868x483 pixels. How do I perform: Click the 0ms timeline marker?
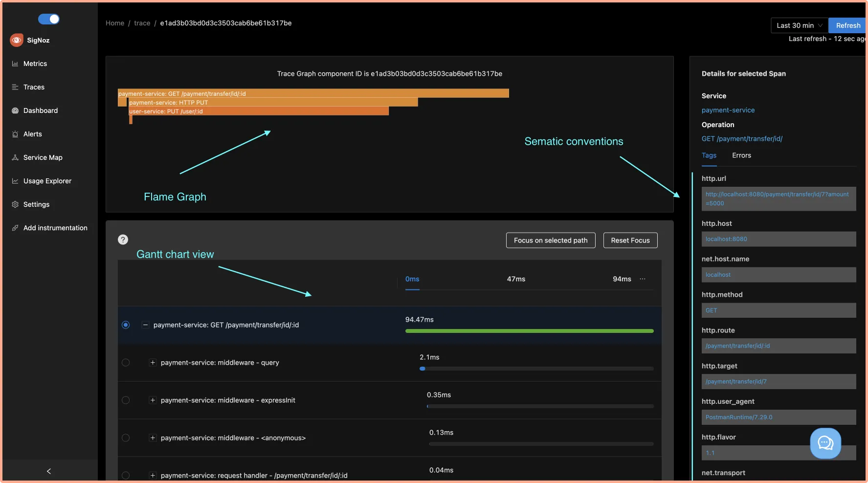coord(412,279)
